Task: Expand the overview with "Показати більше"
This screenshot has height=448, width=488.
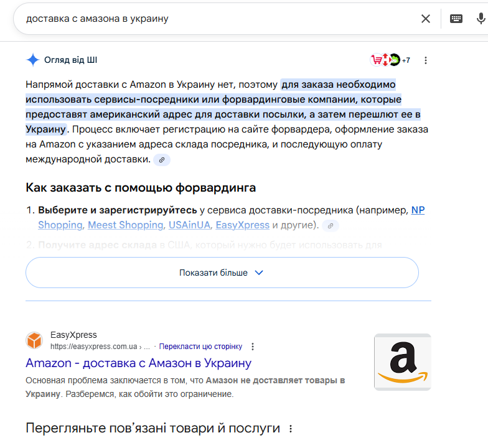Action: (222, 273)
